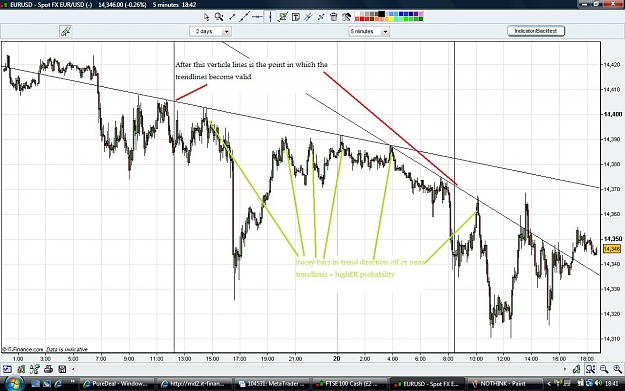Select the horizontal line drawing tool
Viewport: 625px width, 391px height.
[x=257, y=17]
